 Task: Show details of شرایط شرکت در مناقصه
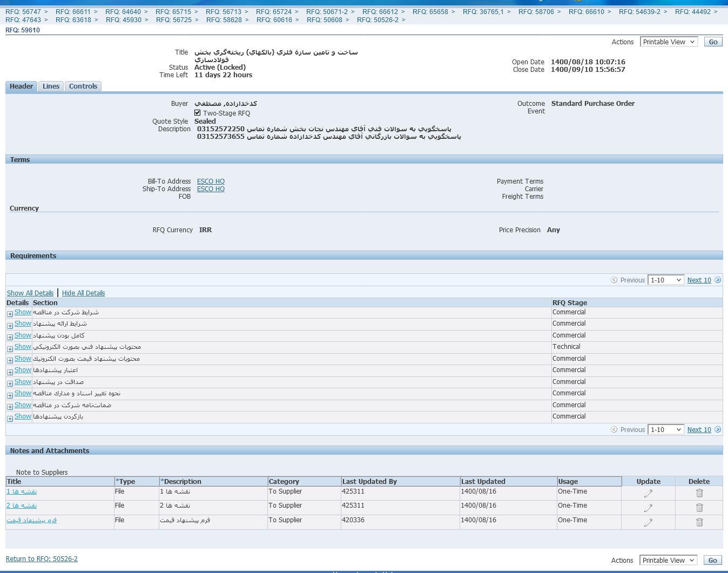(23, 312)
